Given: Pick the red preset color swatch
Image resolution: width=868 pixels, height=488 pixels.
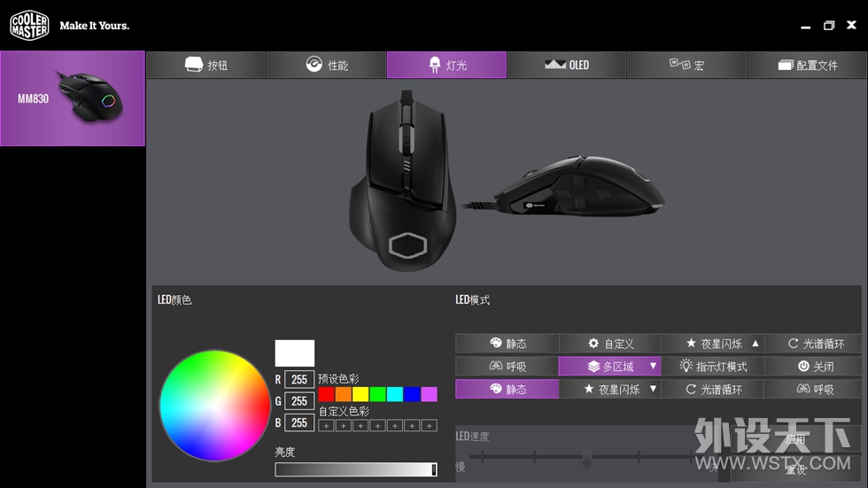Looking at the screenshot, I should (326, 394).
